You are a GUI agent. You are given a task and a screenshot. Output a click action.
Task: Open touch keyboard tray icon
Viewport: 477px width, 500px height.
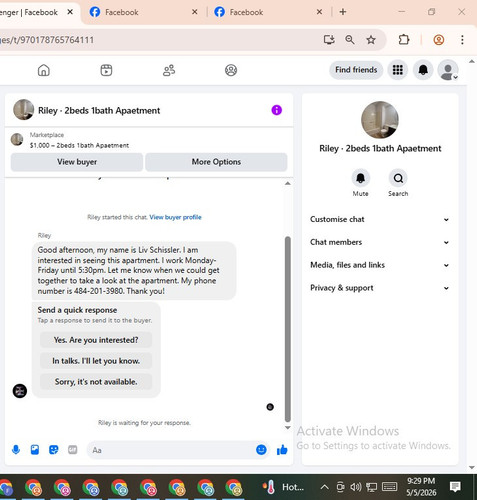coord(389,487)
